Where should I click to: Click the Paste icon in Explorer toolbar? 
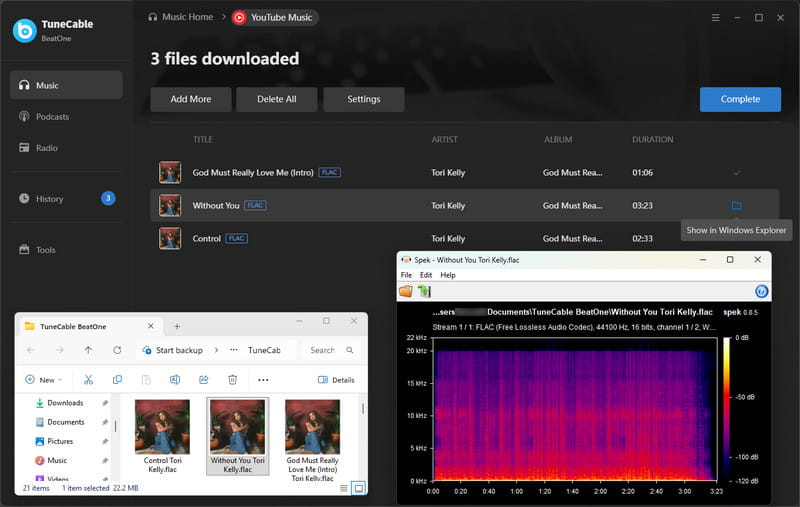pos(146,380)
